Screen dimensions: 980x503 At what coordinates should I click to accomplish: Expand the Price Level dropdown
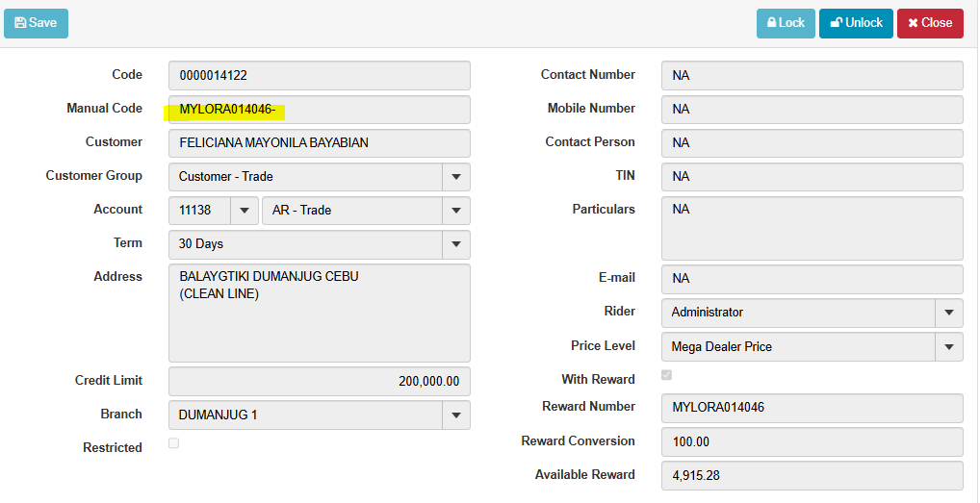pyautogui.click(x=948, y=346)
